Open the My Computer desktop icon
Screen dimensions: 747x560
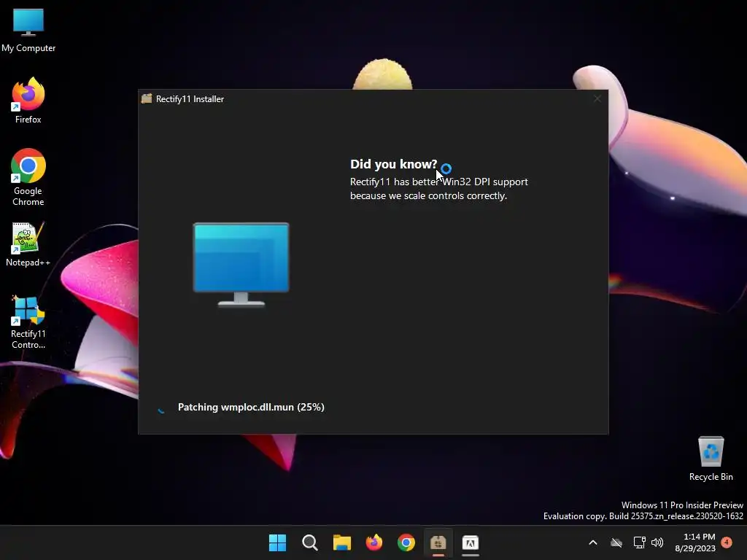click(x=28, y=29)
